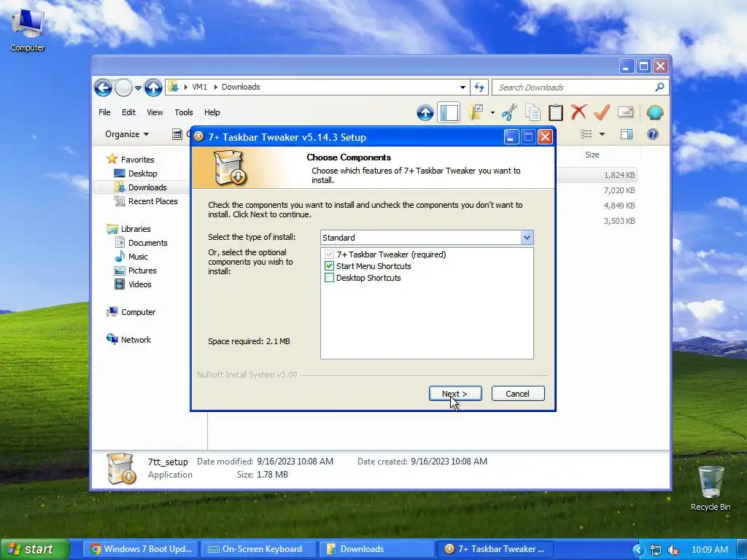Open the File menu
Screen dimensions: 747x560
(104, 112)
